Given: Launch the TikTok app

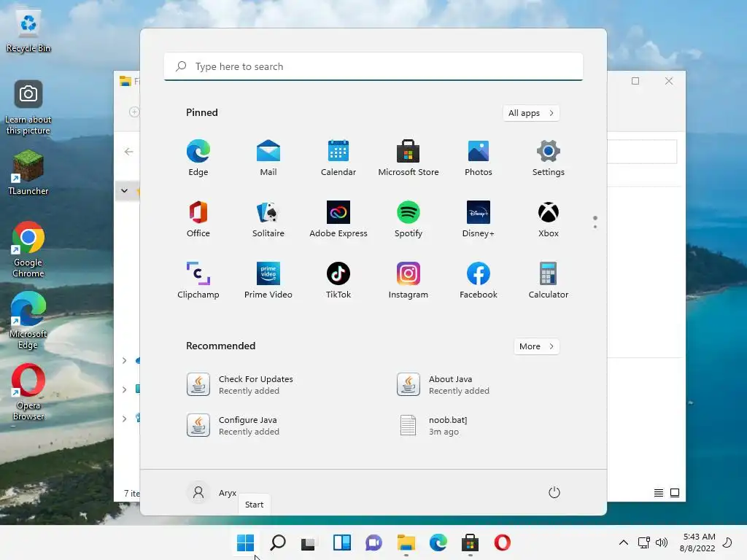Looking at the screenshot, I should [338, 281].
